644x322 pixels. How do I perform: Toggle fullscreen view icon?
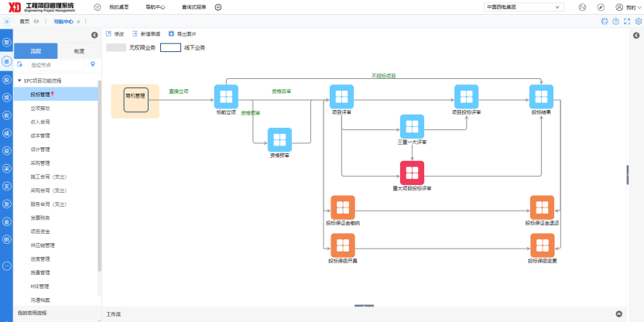pos(627,21)
